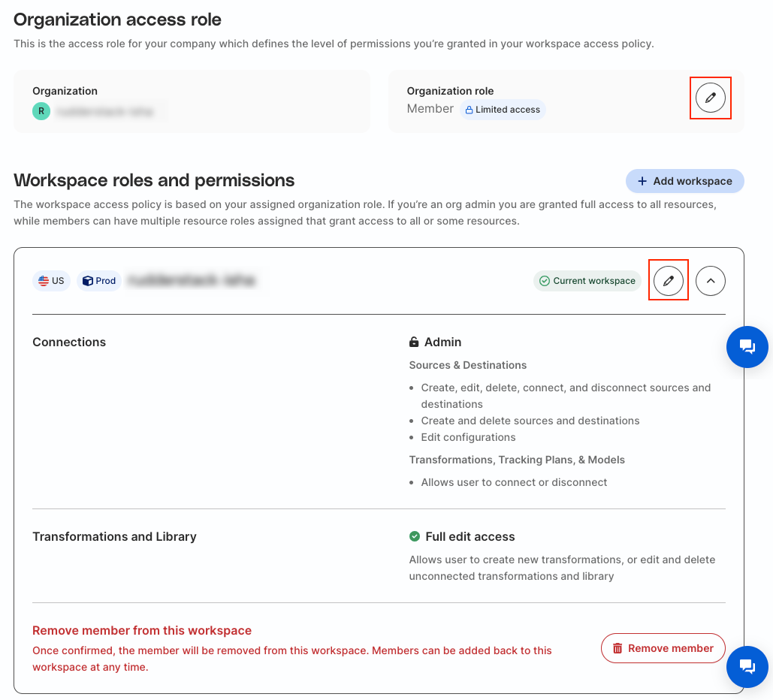This screenshot has width=773, height=700.
Task: Click the US flag icon
Action: [44, 281]
